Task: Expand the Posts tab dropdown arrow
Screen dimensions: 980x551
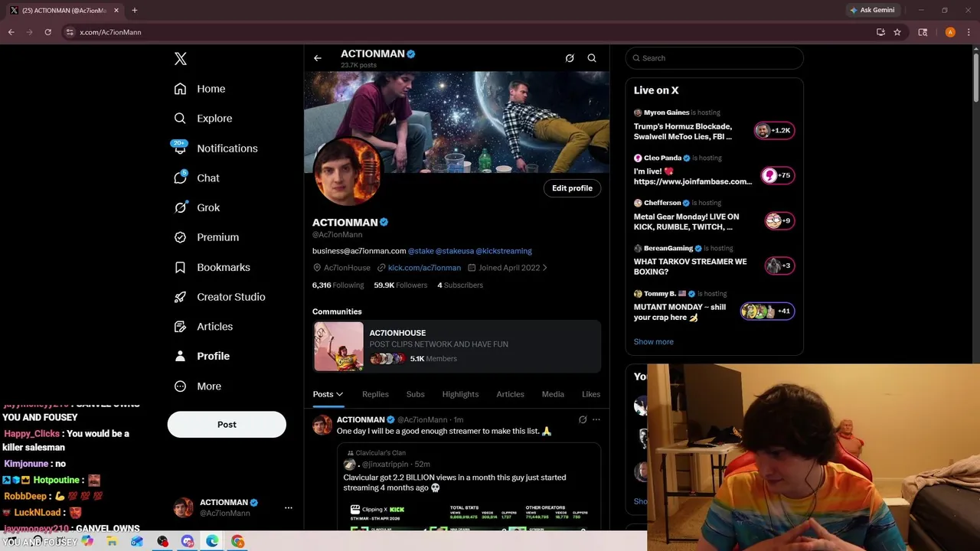Action: coord(339,394)
